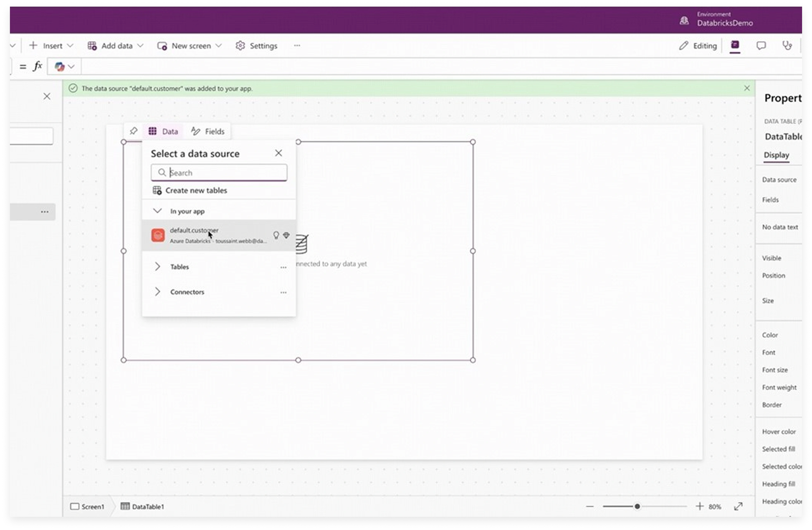The width and height of the screenshot is (812, 530).
Task: Collapse the In your app section
Action: [158, 211]
